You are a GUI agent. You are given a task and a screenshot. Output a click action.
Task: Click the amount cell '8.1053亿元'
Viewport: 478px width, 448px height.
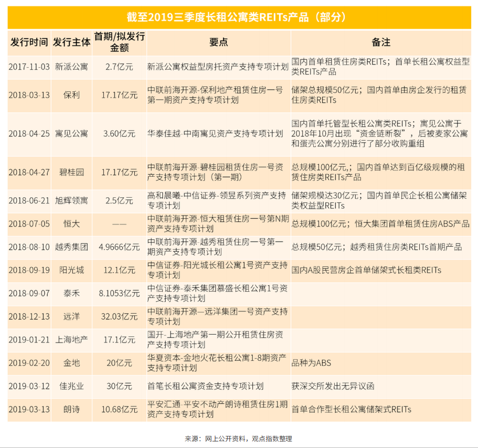[x=119, y=293]
